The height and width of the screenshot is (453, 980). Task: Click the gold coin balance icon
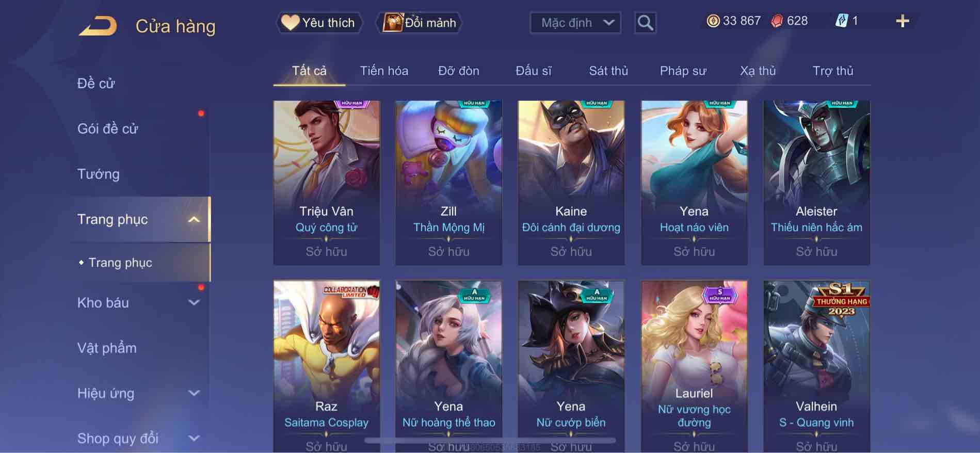point(713,21)
